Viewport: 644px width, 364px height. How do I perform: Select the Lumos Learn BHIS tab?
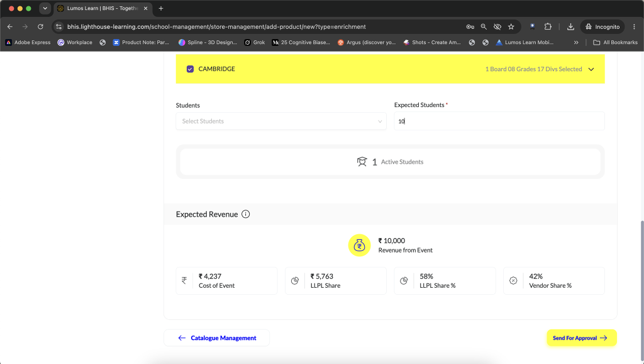coord(103,8)
